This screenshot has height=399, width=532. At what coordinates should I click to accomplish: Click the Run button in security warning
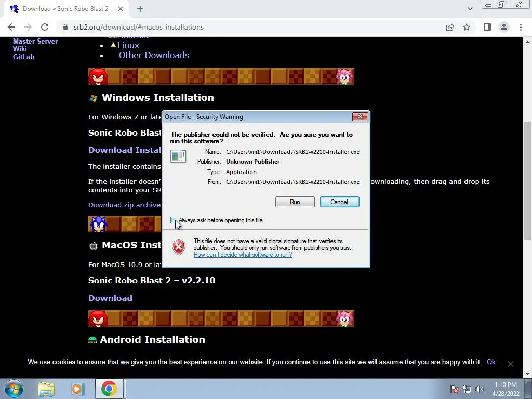click(295, 202)
